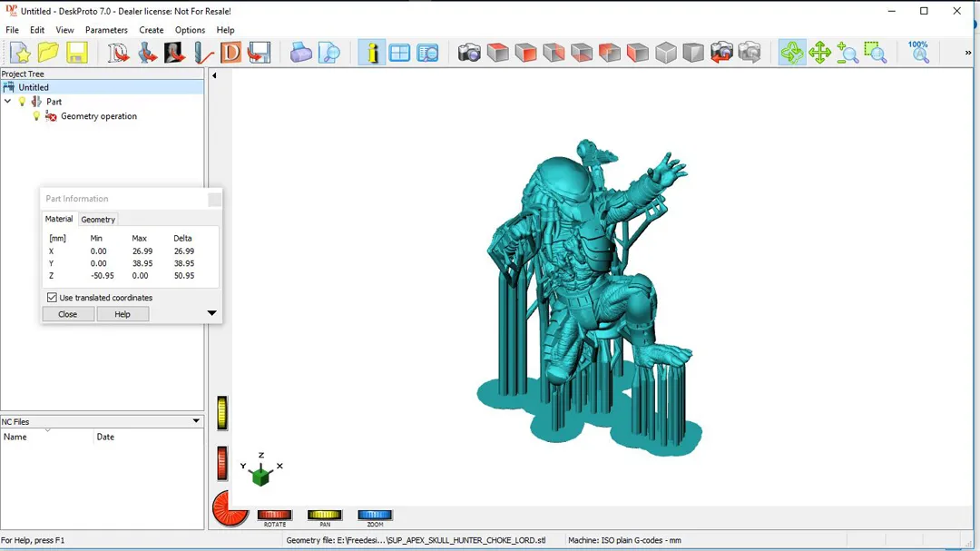Click the orange D simulation icon
The width and height of the screenshot is (980, 551).
point(230,53)
